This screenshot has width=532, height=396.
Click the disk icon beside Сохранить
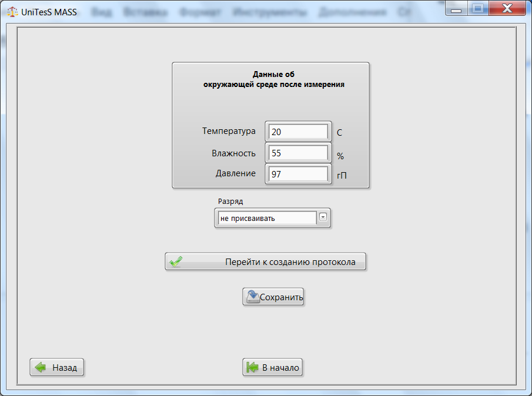pos(253,297)
